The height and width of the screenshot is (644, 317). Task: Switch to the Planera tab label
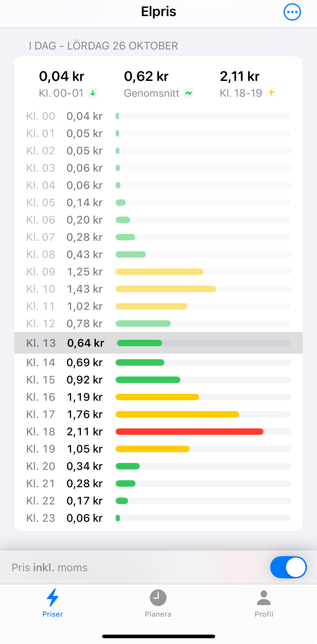pos(158,614)
